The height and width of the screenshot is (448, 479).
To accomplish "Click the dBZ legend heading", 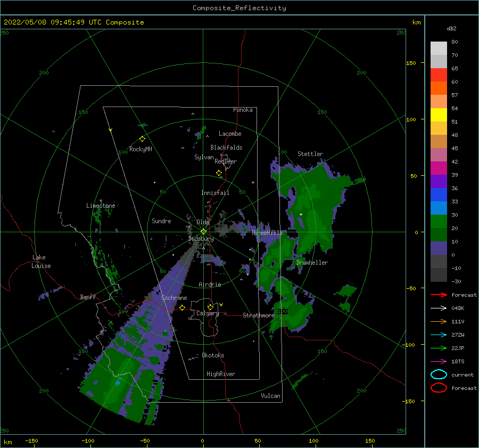I will point(451,28).
